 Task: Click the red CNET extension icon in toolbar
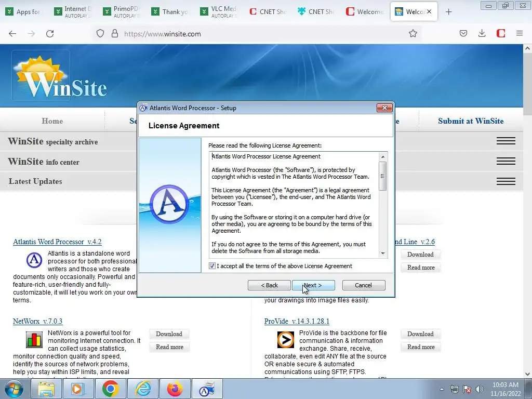(501, 33)
